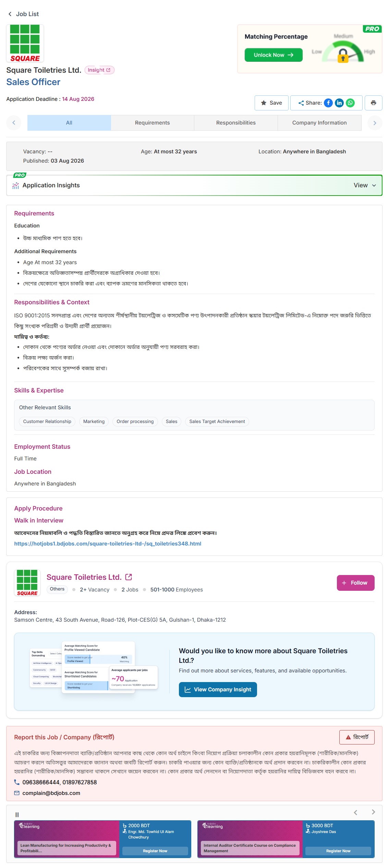
Task: Share job on Facebook icon
Action: point(328,103)
